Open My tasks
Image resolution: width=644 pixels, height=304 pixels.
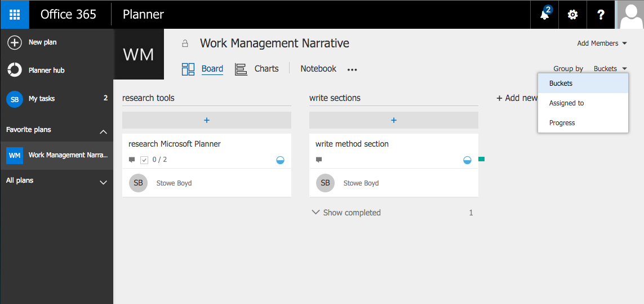point(42,99)
